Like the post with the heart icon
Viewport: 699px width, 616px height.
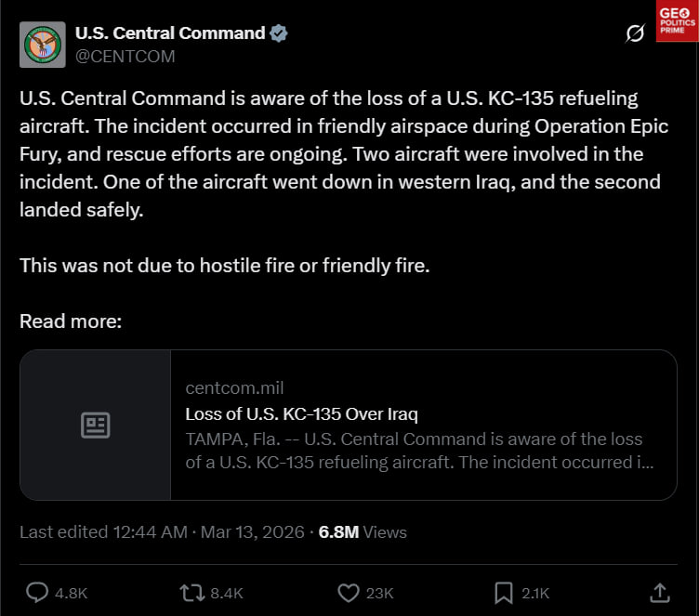348,592
